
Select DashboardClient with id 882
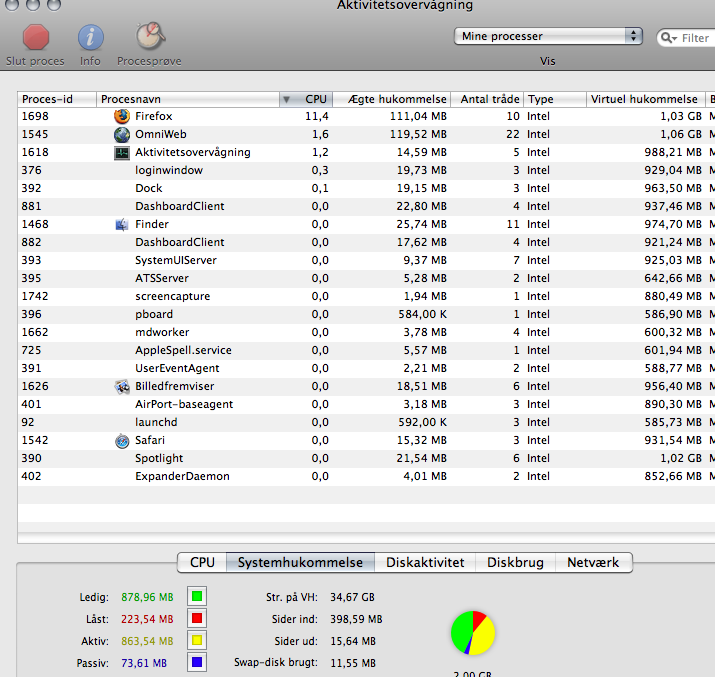367,243
